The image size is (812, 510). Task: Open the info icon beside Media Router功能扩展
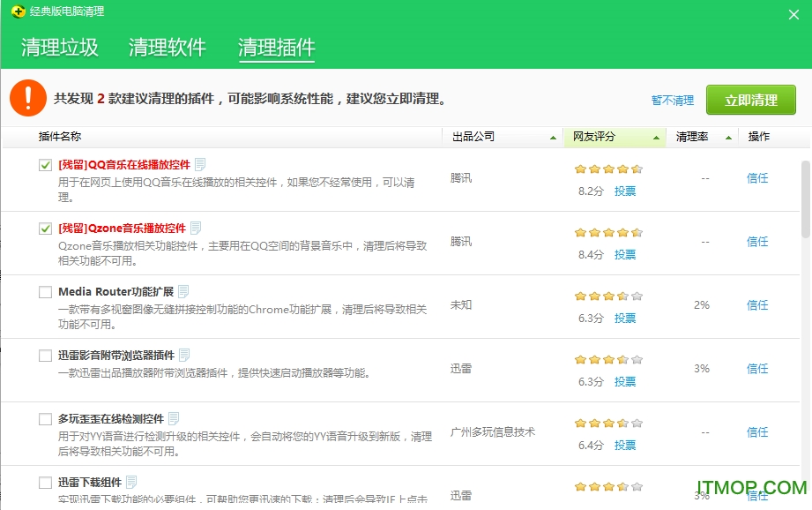[x=183, y=291]
